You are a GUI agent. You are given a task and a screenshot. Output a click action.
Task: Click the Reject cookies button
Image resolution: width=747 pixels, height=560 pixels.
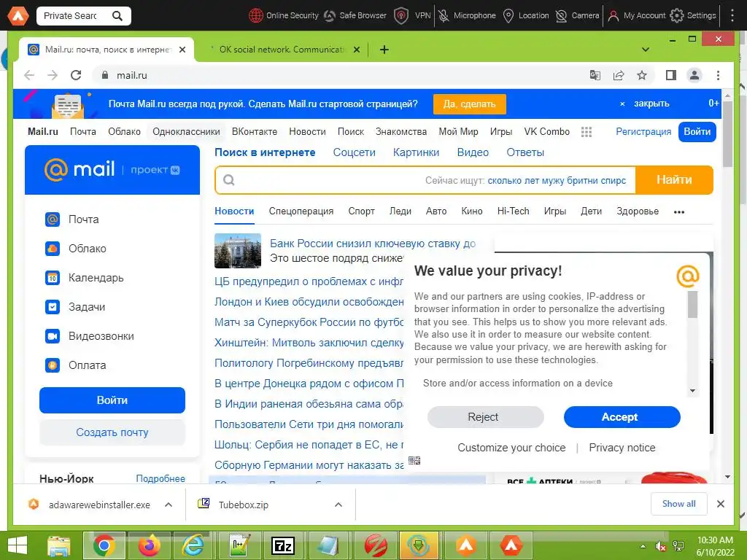485,417
